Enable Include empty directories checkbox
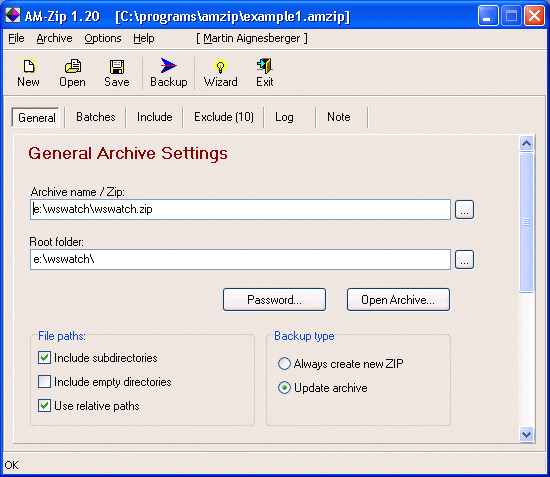This screenshot has width=550, height=477. 44,382
